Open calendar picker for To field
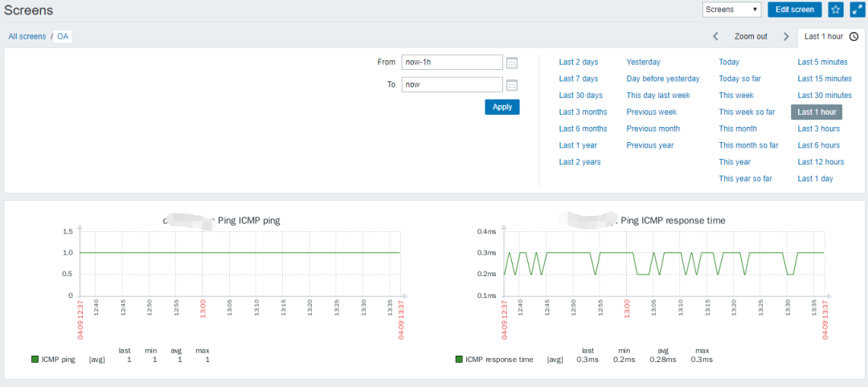 tap(512, 85)
